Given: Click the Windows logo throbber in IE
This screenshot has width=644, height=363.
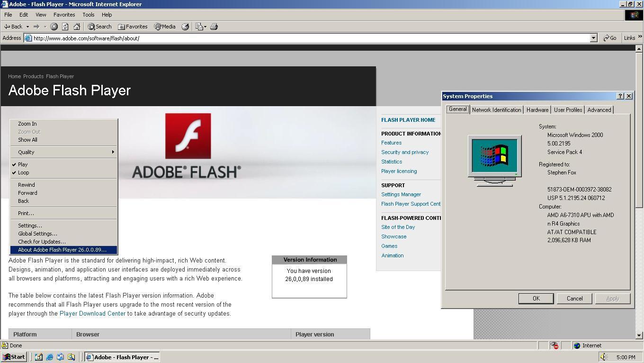Looking at the screenshot, I should (x=634, y=15).
